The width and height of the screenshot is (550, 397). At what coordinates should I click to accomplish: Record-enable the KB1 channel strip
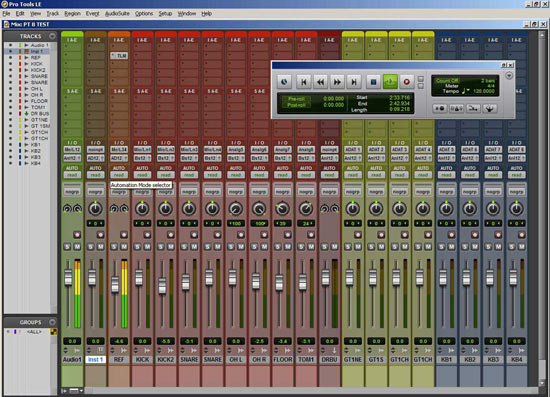(x=451, y=235)
